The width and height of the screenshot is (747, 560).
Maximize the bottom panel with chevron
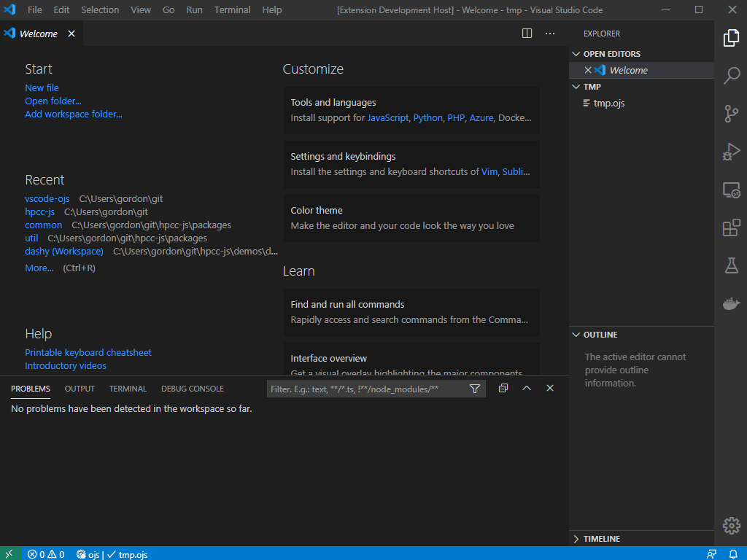tap(527, 388)
